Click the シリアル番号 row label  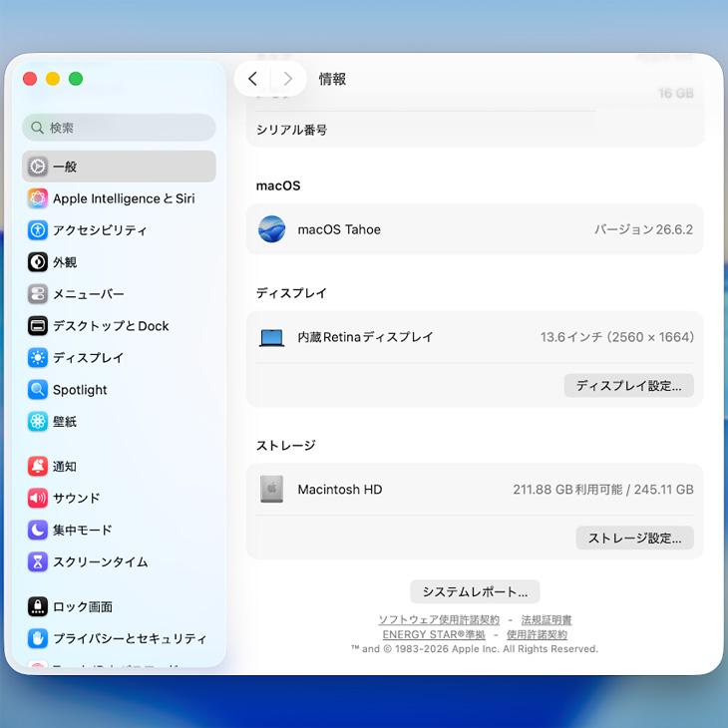[291, 130]
